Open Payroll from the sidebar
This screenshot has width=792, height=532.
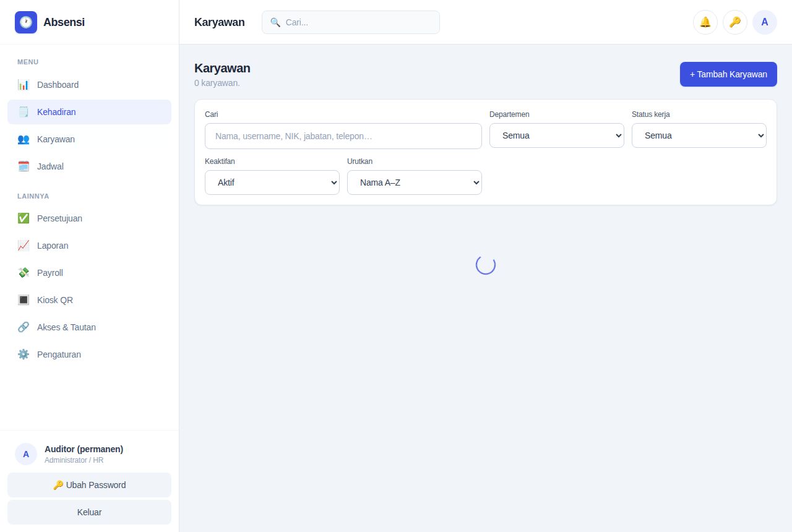89,273
